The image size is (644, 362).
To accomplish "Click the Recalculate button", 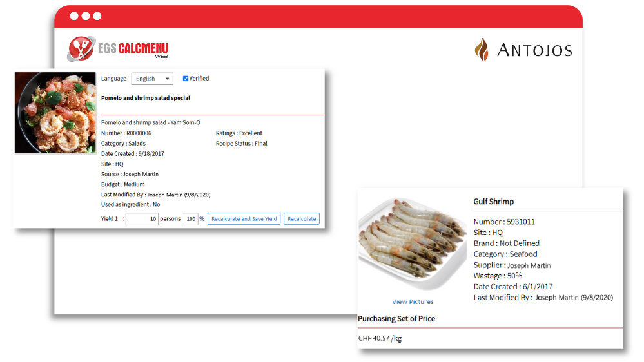I will click(x=302, y=219).
